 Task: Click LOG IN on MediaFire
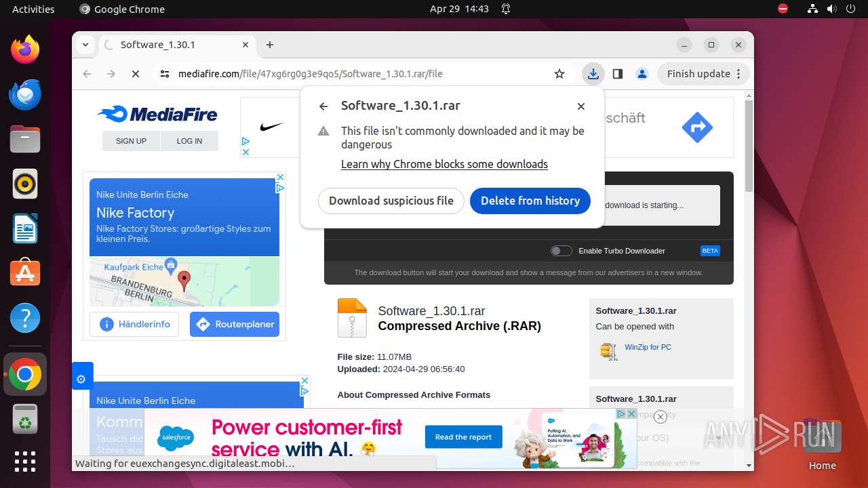[189, 141]
